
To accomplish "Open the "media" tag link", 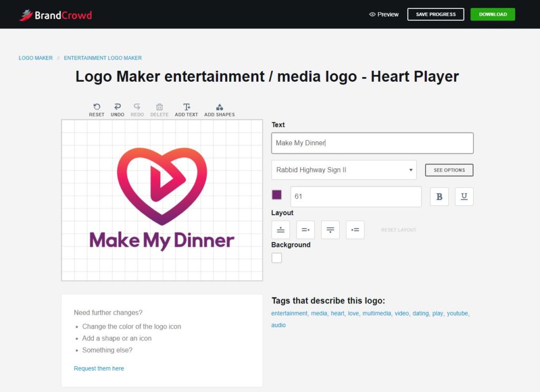I will (x=319, y=313).
